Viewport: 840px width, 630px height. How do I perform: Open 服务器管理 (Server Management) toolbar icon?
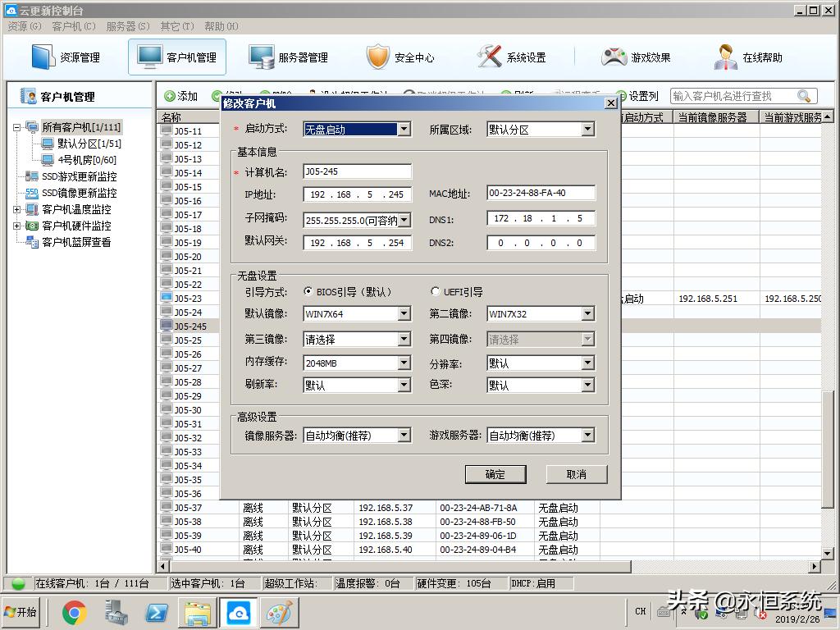(262, 57)
